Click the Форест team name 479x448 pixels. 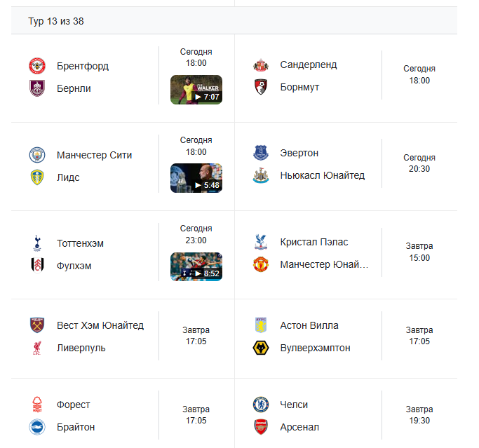[74, 405]
